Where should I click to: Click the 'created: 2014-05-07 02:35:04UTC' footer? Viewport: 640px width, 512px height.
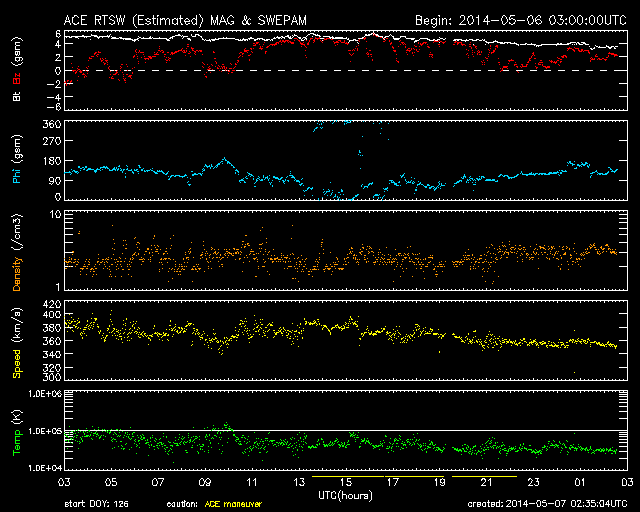click(547, 504)
